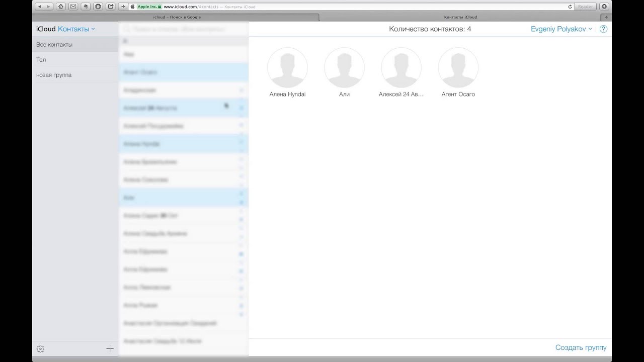The height and width of the screenshot is (362, 644).
Task: Click the round extension icon left of Share
Action: (x=98, y=7)
